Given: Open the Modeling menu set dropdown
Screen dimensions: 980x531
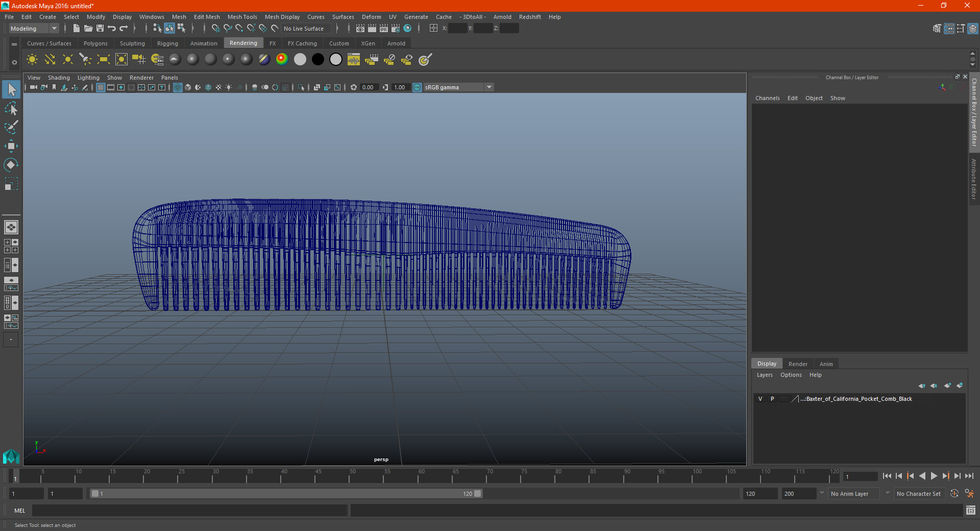Looking at the screenshot, I should pos(34,29).
